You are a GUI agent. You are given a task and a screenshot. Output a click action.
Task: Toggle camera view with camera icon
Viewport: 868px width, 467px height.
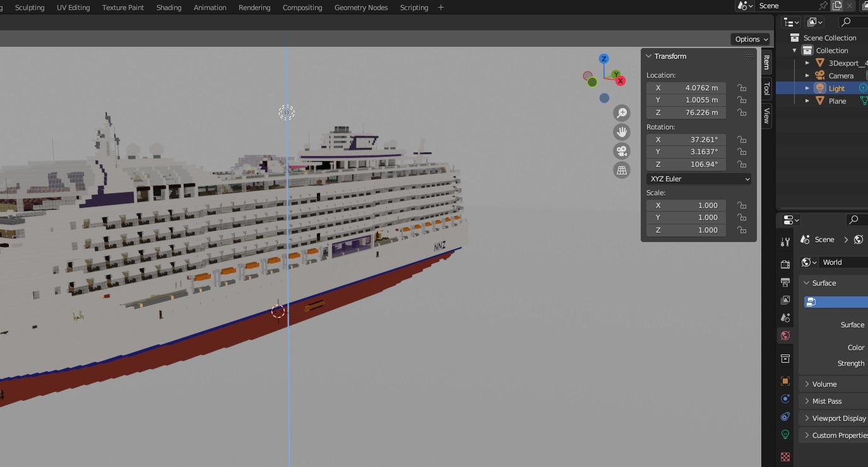click(622, 151)
